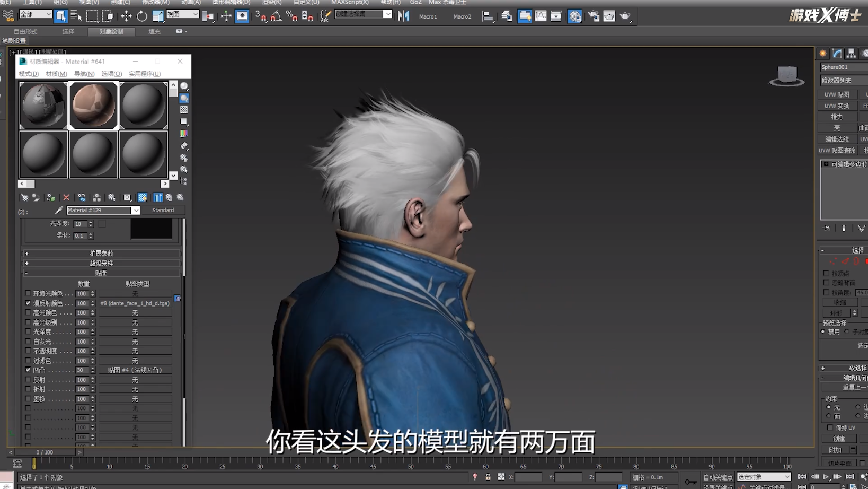Assign material to selection icon
Viewport: 868px width, 489px height.
51,197
